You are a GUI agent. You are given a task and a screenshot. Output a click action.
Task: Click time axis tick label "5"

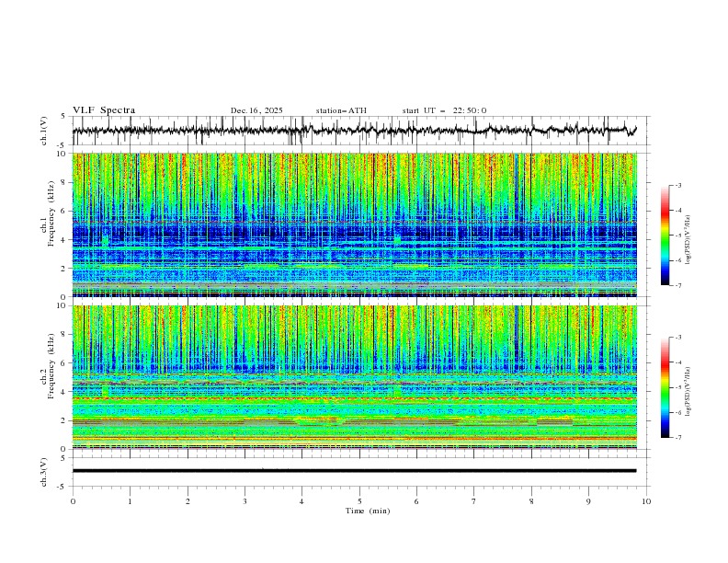(359, 501)
